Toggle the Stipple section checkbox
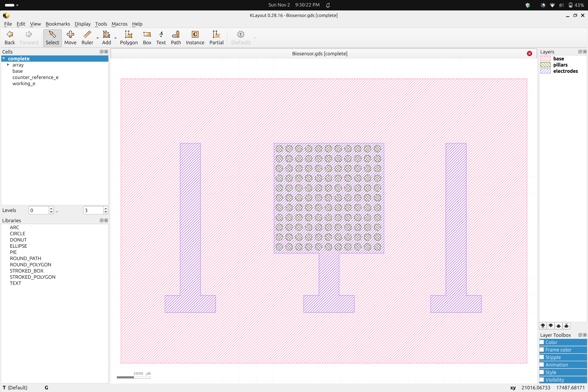The width and height of the screenshot is (588, 392). (542, 357)
